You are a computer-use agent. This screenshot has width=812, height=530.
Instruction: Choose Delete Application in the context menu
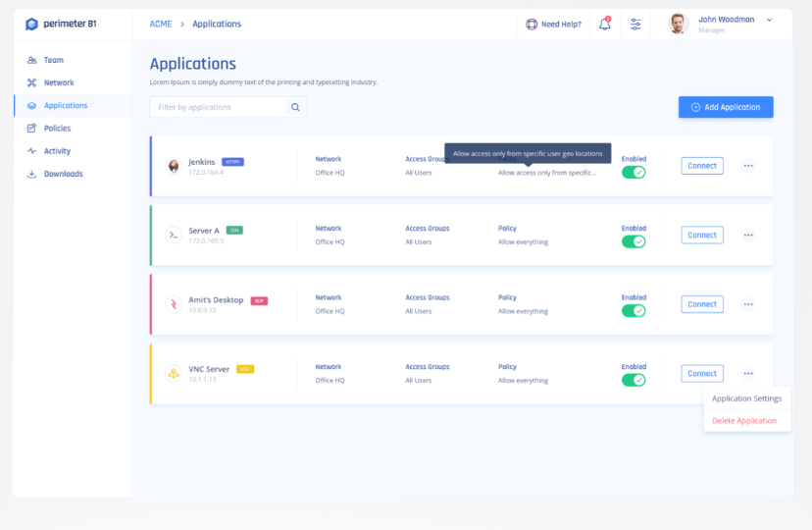tap(744, 421)
